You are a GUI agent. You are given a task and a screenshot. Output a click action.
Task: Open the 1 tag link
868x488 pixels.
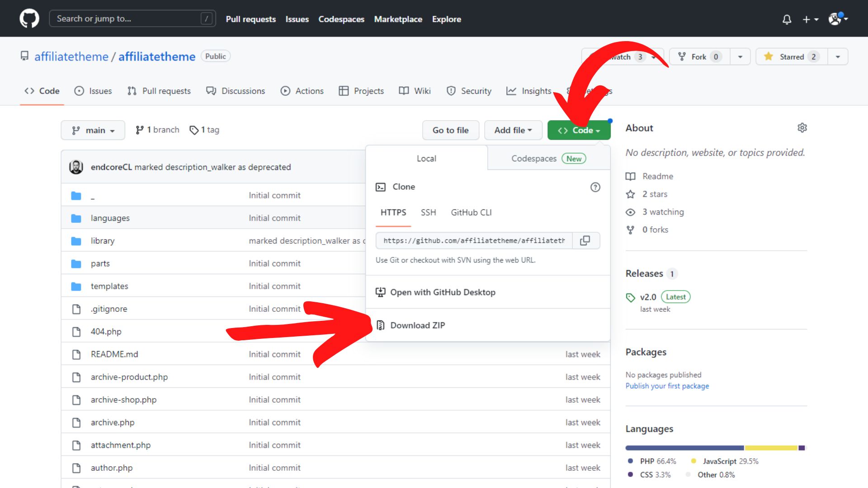204,130
